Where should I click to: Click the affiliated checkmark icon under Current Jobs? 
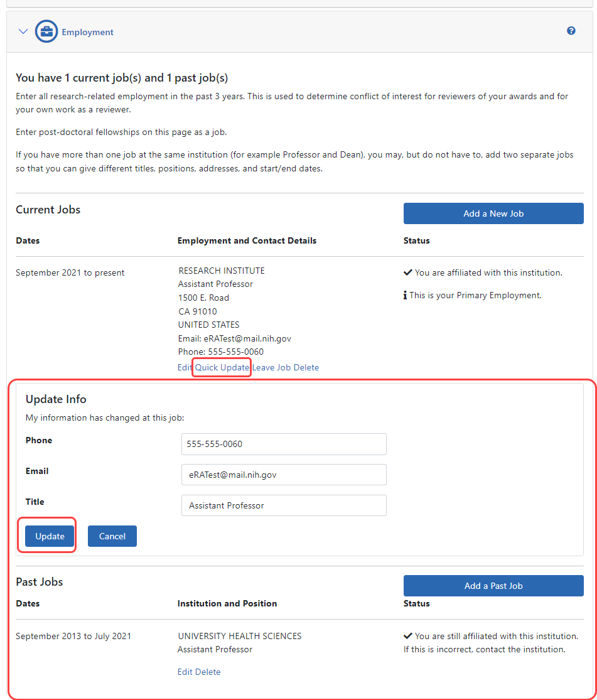[407, 272]
